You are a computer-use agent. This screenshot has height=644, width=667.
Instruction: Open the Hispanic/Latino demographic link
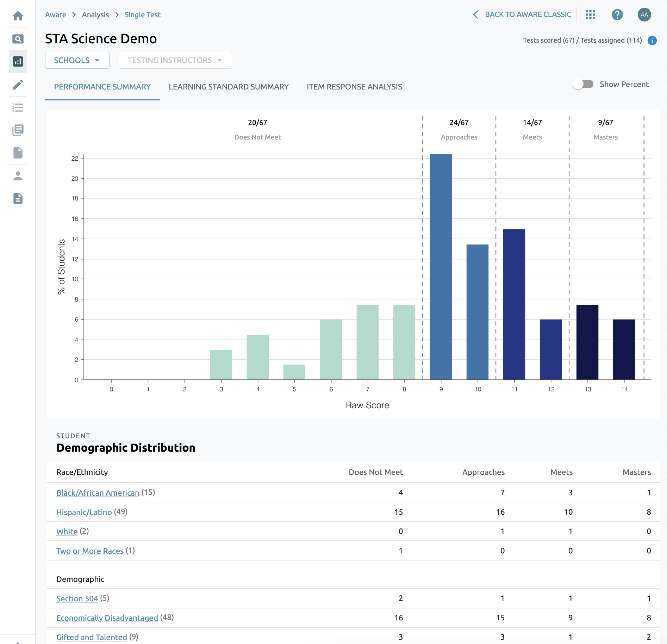84,512
